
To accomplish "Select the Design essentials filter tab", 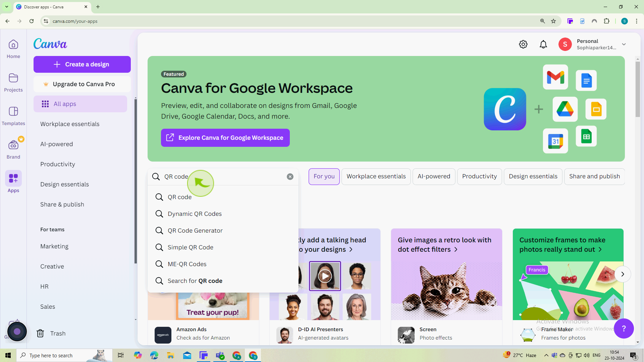I will [x=533, y=176].
